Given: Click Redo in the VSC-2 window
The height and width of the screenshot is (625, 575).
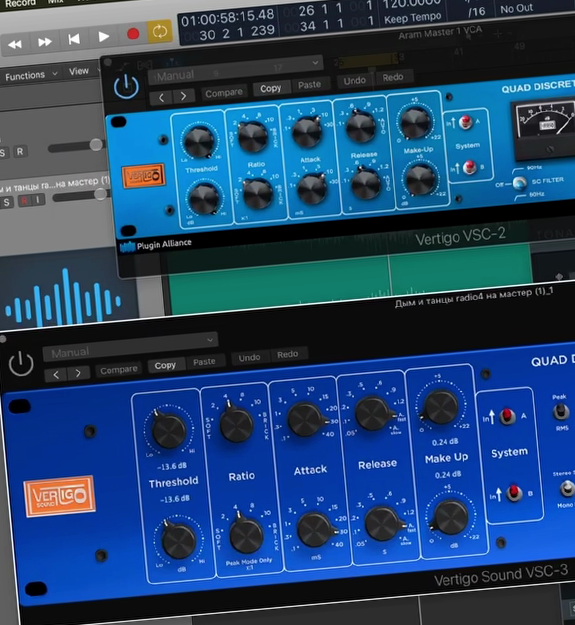Looking at the screenshot, I should click(392, 77).
